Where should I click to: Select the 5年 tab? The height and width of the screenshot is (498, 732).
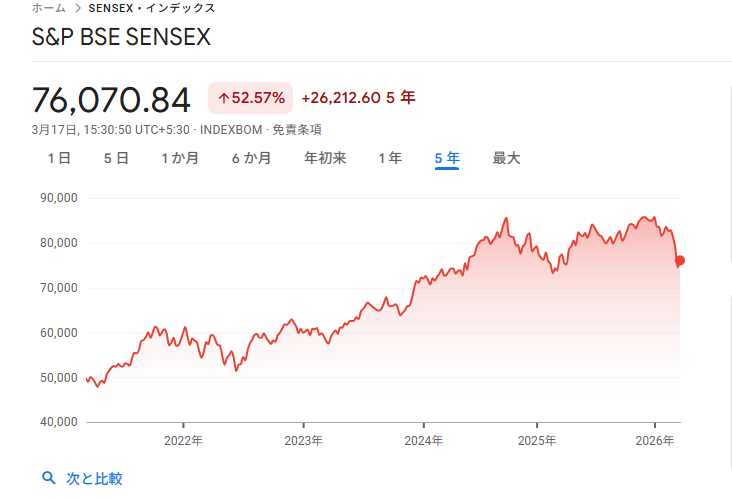[447, 158]
